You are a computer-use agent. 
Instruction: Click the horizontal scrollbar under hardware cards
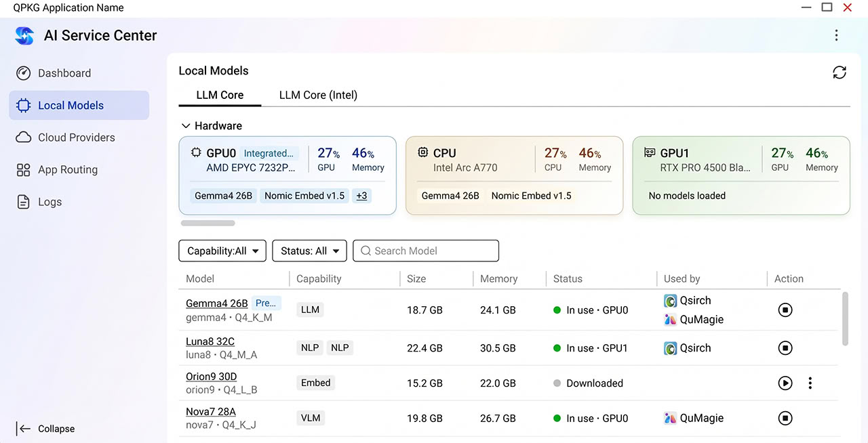point(208,223)
